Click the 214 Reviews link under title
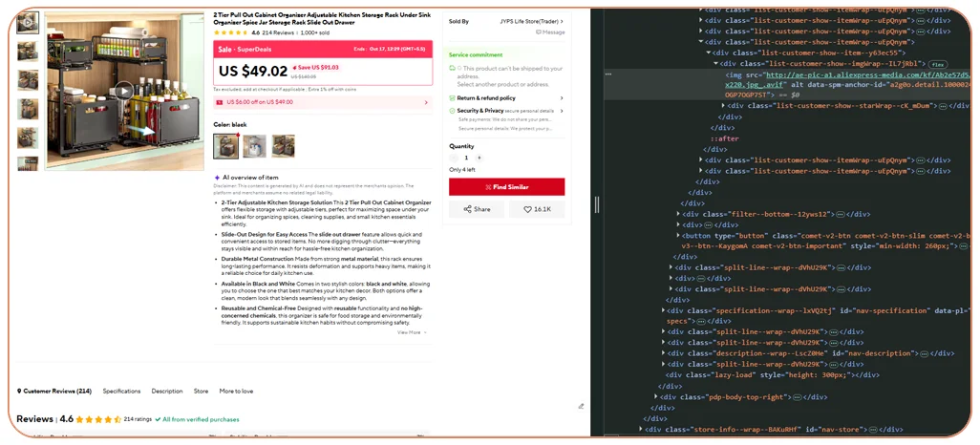Image resolution: width=980 pixels, height=445 pixels. [x=278, y=32]
